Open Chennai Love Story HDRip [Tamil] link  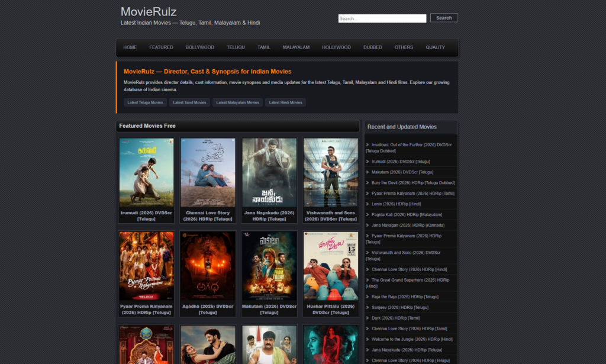click(410, 329)
